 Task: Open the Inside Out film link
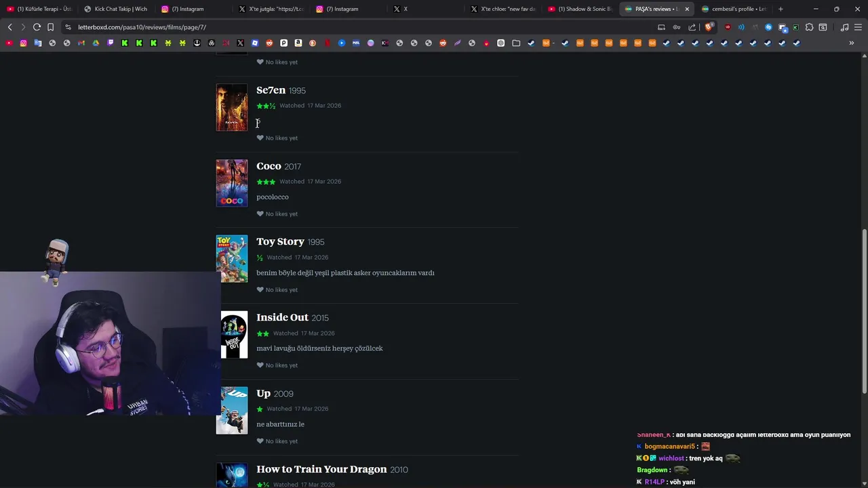click(282, 317)
